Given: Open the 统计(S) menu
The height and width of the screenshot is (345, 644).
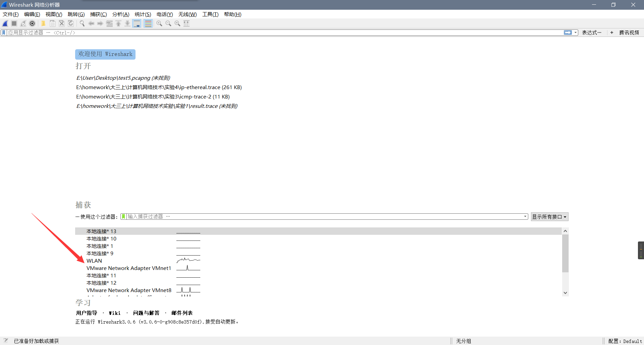Looking at the screenshot, I should (143, 14).
